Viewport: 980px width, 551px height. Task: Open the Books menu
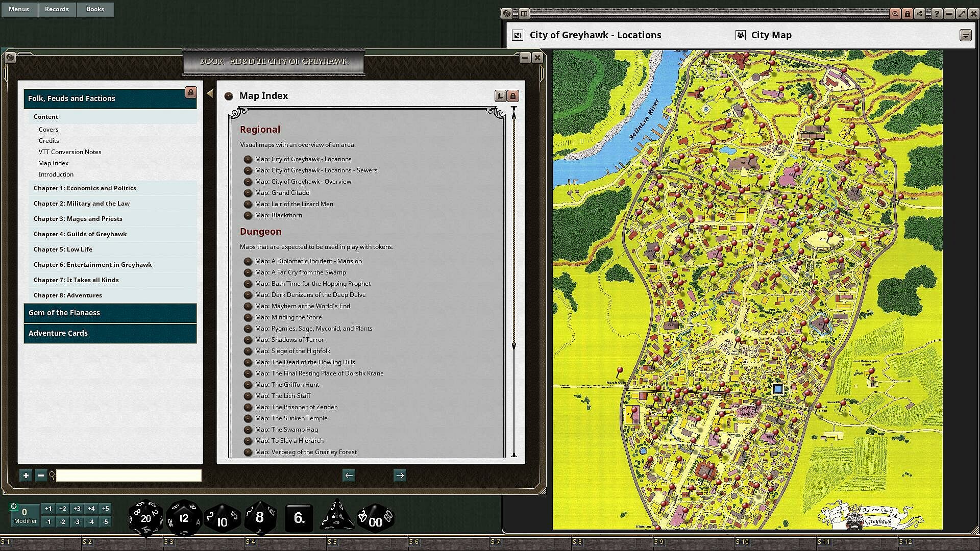[95, 9]
